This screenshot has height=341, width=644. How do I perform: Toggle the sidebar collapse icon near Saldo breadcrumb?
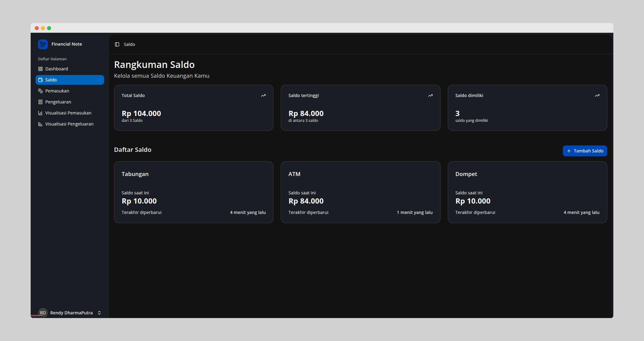coord(117,44)
